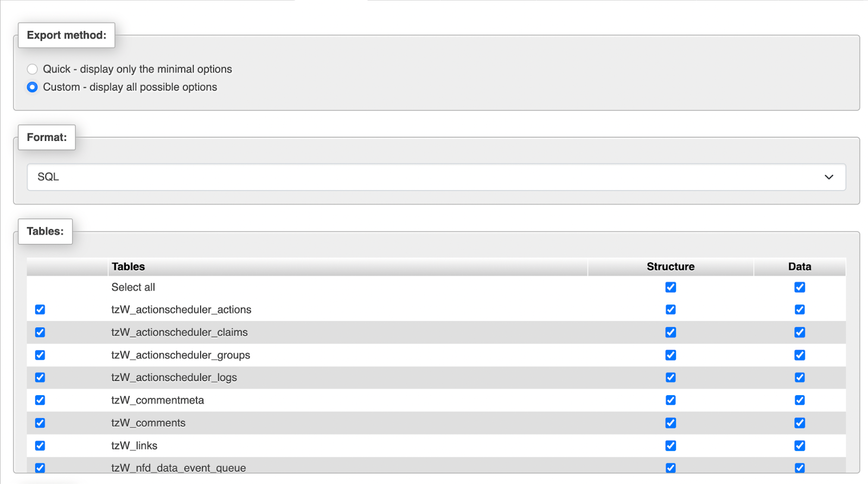
Task: Click the Data column header
Action: [800, 267]
